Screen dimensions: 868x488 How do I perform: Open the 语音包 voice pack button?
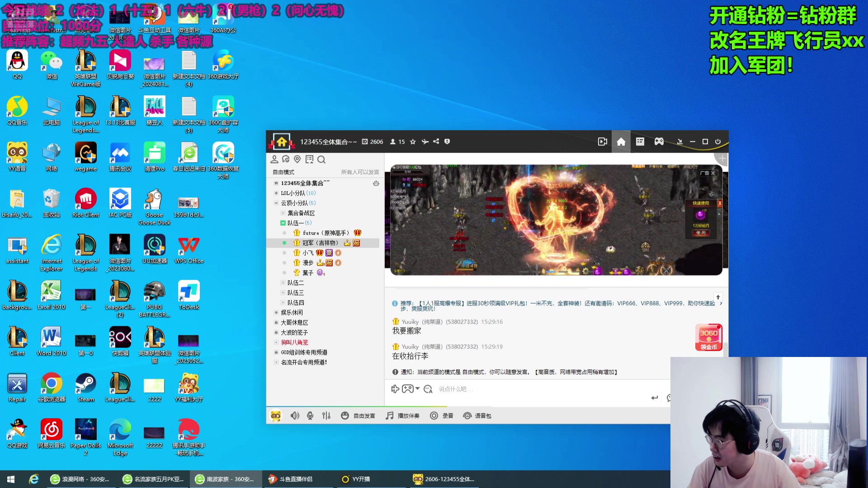(x=477, y=416)
